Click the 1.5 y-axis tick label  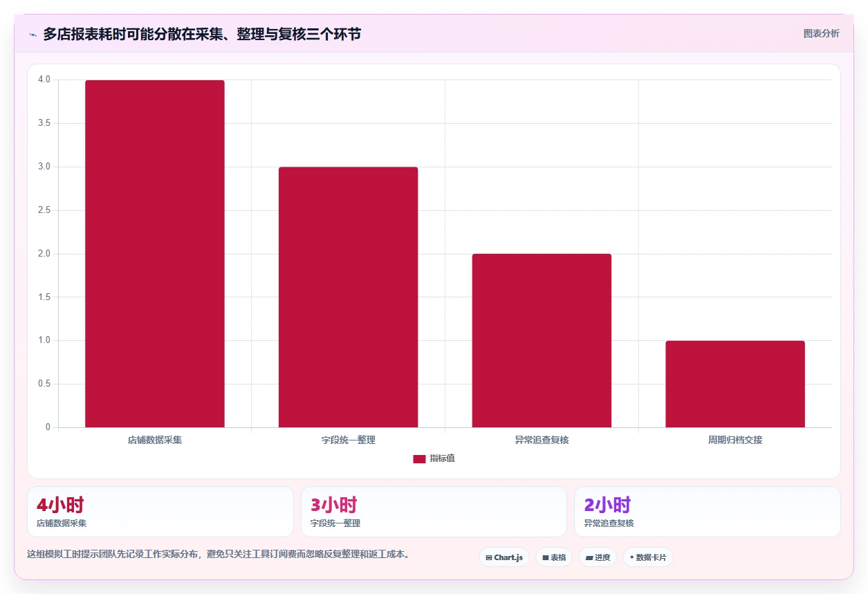coord(44,297)
